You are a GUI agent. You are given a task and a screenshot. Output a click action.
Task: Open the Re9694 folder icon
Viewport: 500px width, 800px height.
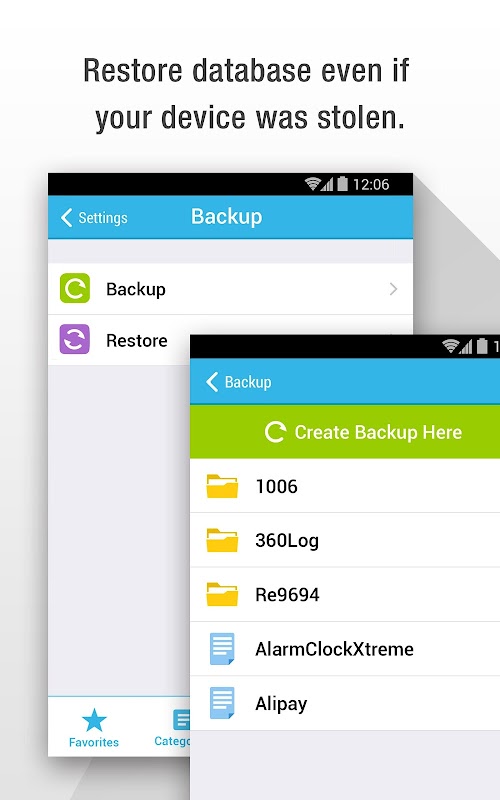tap(222, 594)
